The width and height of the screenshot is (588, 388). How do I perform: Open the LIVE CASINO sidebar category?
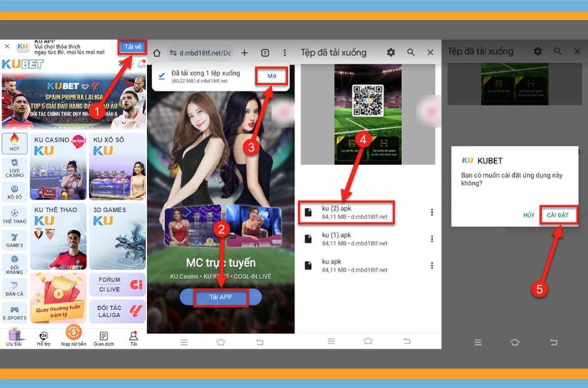(x=14, y=168)
